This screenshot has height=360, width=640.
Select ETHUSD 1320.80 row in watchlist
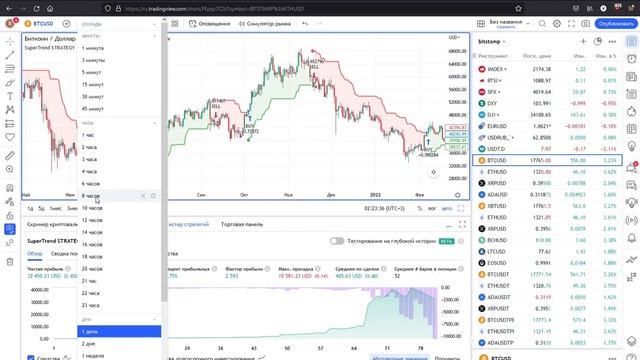point(547,172)
